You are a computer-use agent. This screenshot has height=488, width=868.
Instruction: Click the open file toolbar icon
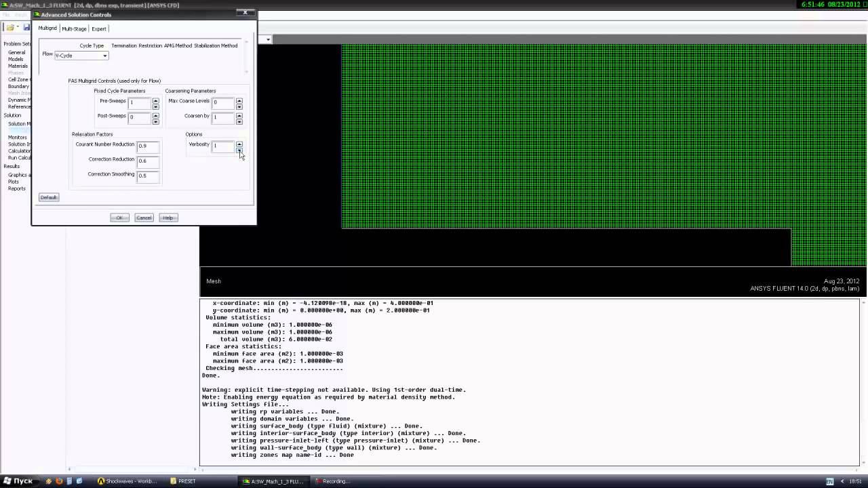coord(10,28)
